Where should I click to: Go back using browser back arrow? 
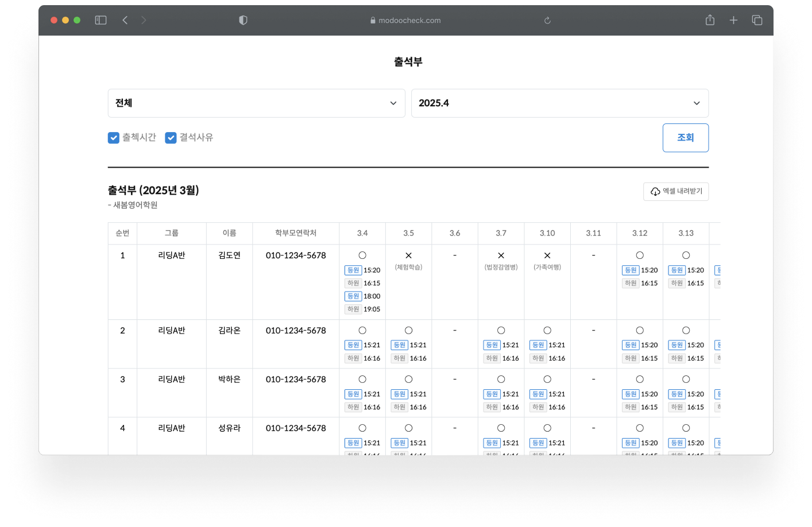click(x=125, y=20)
